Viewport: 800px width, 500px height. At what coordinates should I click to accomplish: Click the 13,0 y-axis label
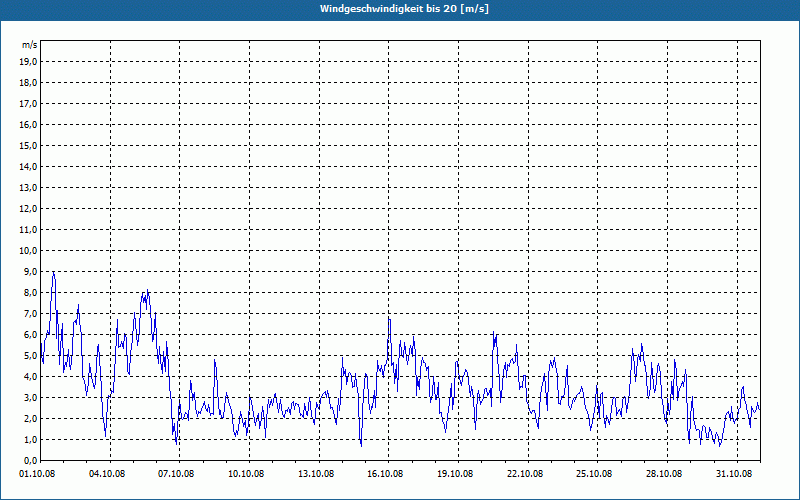click(x=28, y=187)
